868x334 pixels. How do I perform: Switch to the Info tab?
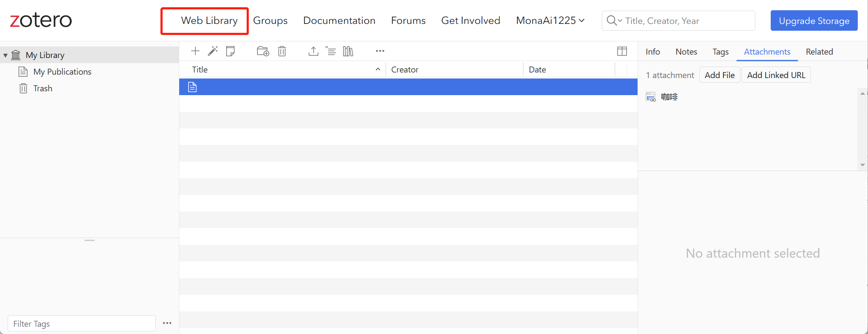[652, 52]
